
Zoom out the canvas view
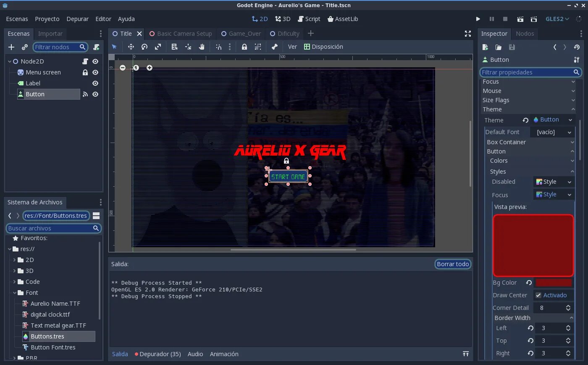[x=122, y=68]
